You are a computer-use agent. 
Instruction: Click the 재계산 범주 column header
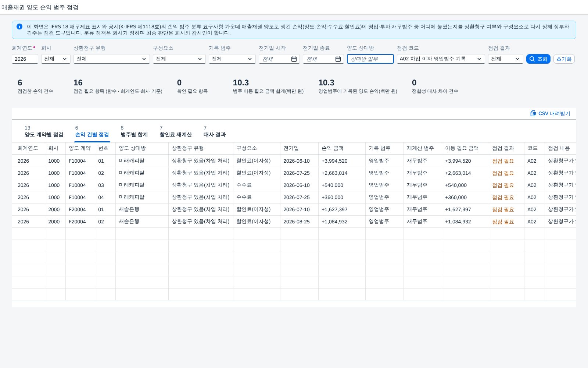pyautogui.click(x=423, y=148)
